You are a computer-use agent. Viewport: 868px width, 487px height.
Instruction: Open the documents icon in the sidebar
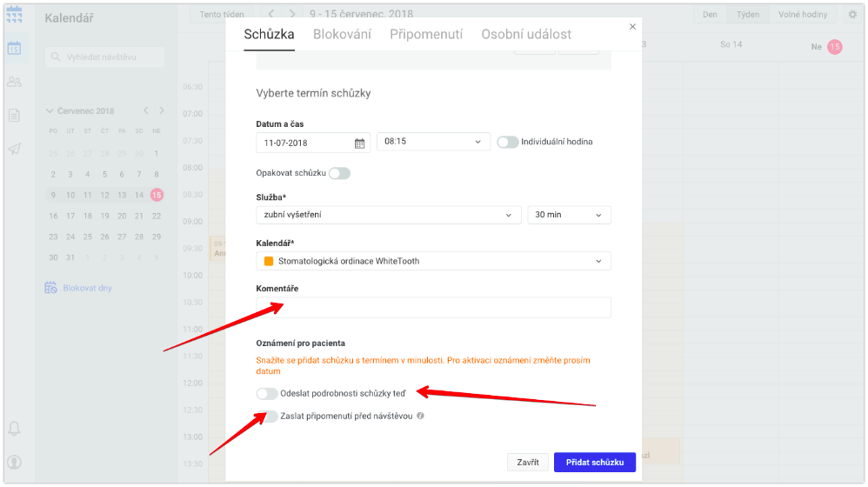[15, 115]
